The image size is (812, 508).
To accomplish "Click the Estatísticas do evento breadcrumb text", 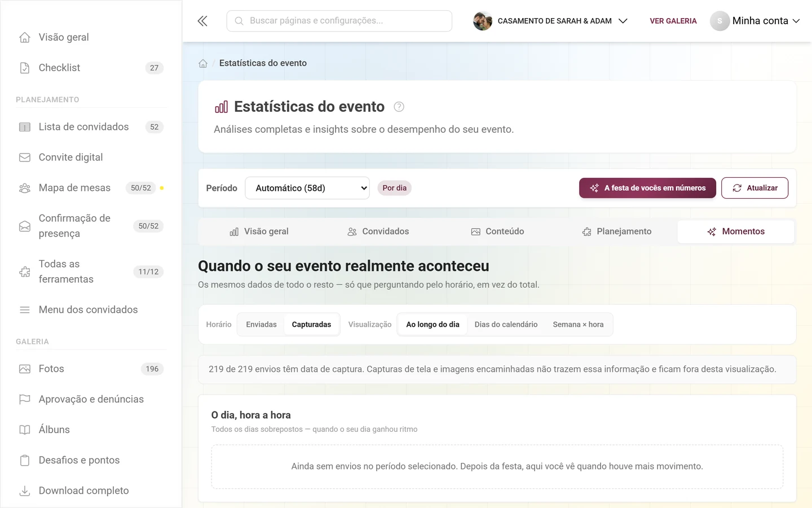I will (263, 63).
